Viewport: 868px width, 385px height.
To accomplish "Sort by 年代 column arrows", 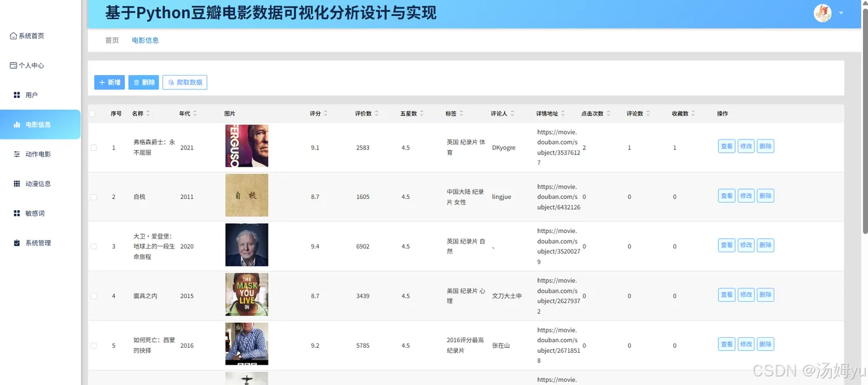I will 195,113.
